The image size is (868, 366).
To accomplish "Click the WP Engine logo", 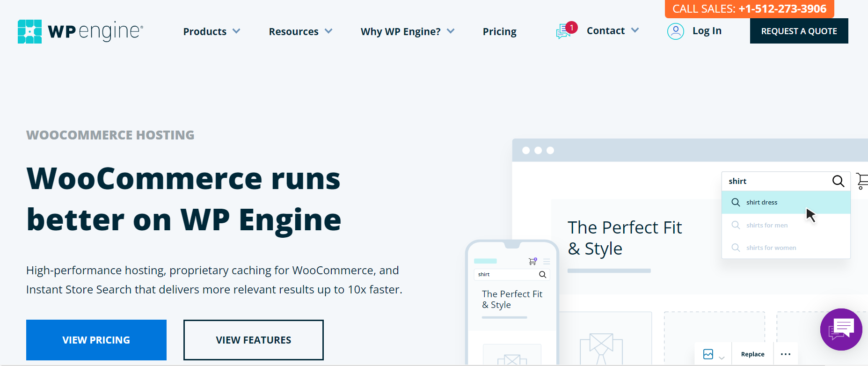I will pos(80,31).
